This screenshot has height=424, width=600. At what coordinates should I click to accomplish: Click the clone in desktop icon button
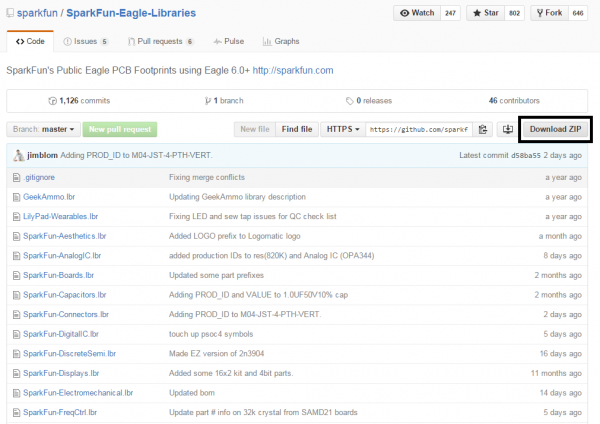pyautogui.click(x=507, y=129)
